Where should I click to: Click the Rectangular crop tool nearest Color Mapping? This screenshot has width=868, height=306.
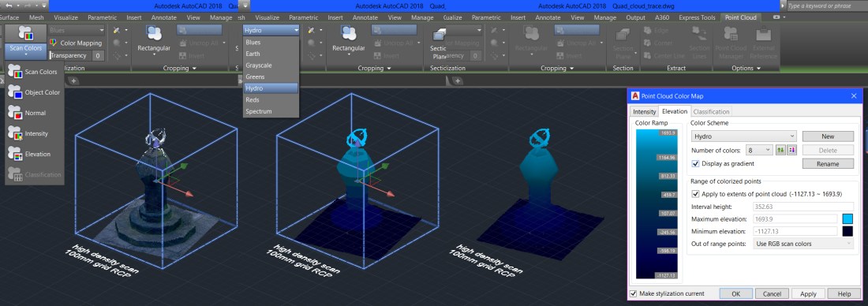154,40
